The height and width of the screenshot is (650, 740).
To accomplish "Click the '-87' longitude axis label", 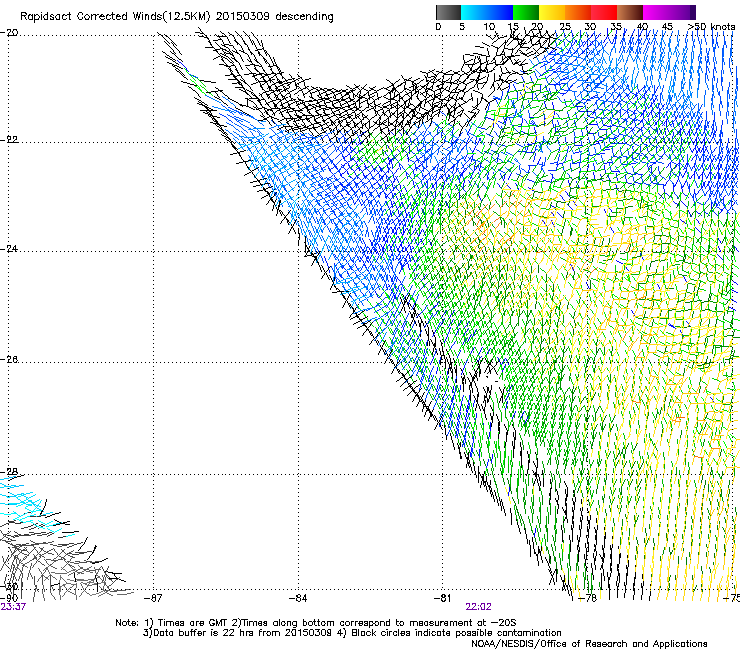I will click(153, 598).
